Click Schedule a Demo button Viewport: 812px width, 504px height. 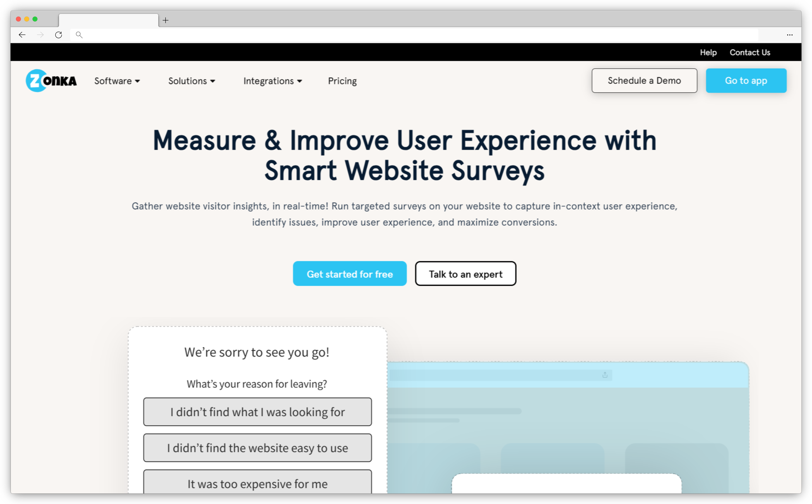point(644,81)
